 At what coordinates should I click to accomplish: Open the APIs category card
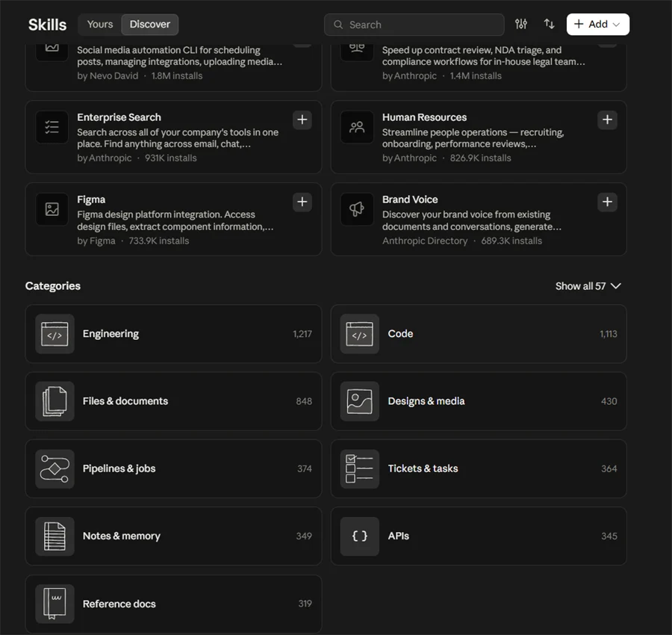(x=479, y=536)
